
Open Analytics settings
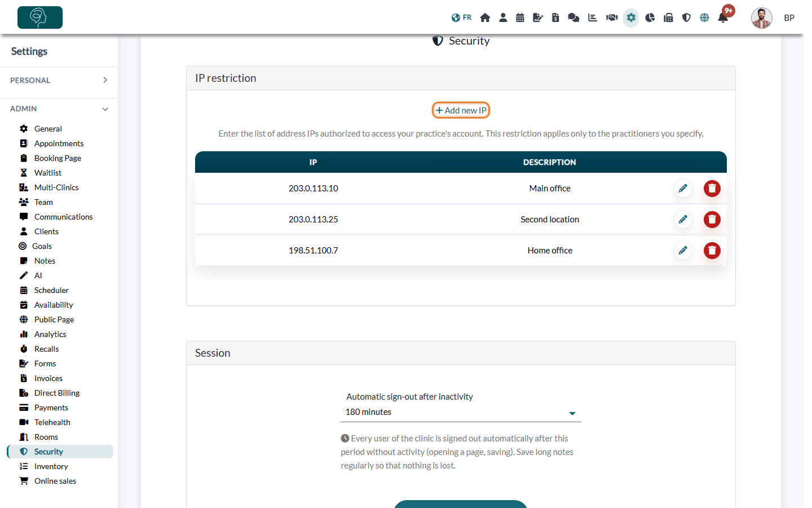tap(50, 334)
